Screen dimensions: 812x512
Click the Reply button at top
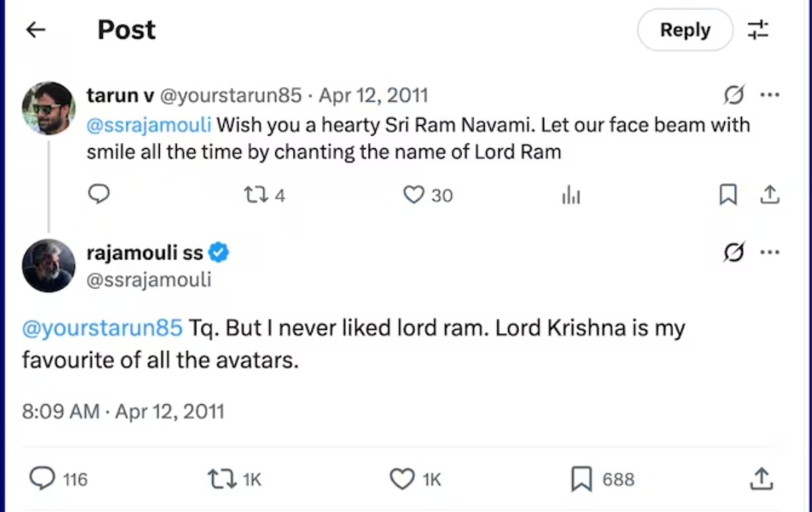coord(685,30)
